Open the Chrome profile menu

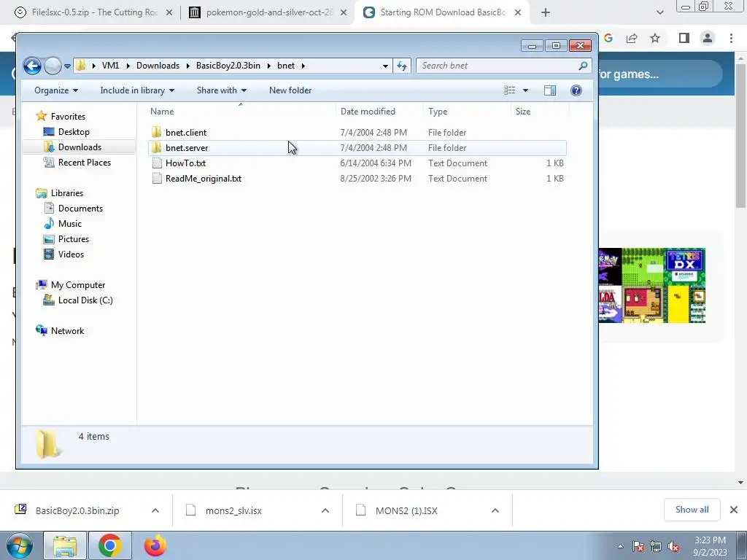[708, 38]
